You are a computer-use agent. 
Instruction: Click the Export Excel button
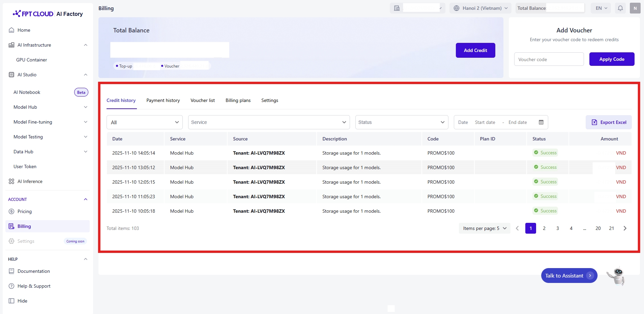608,122
